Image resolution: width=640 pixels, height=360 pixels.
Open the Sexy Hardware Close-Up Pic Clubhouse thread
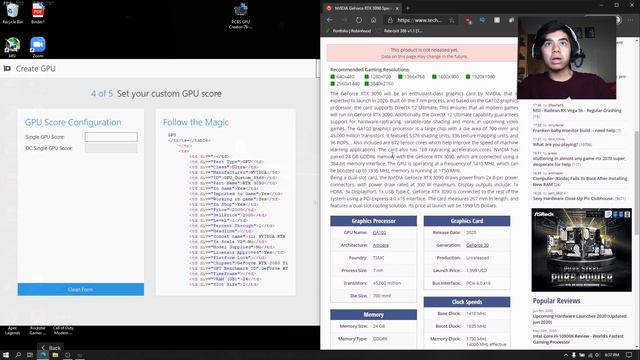(573, 198)
